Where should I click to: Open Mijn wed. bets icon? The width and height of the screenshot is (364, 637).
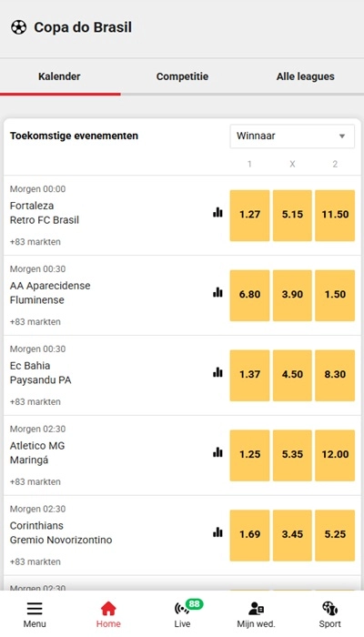256,608
